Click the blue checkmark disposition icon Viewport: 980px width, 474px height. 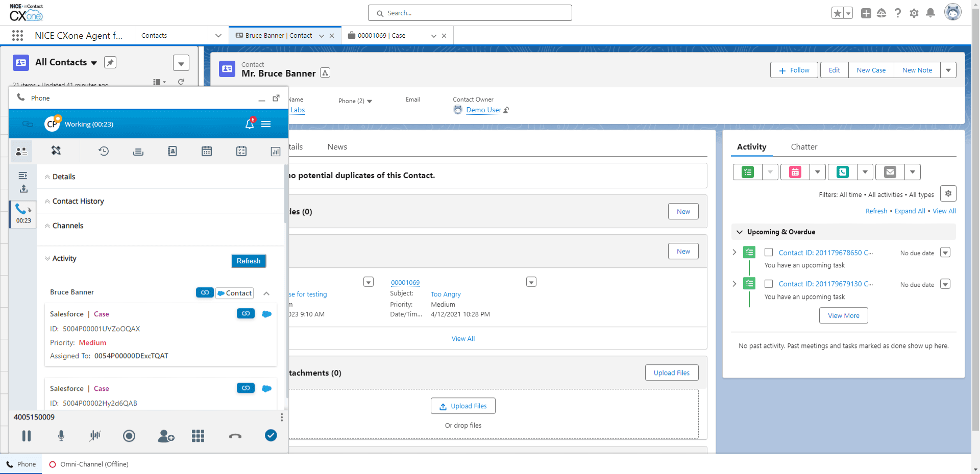click(271, 435)
